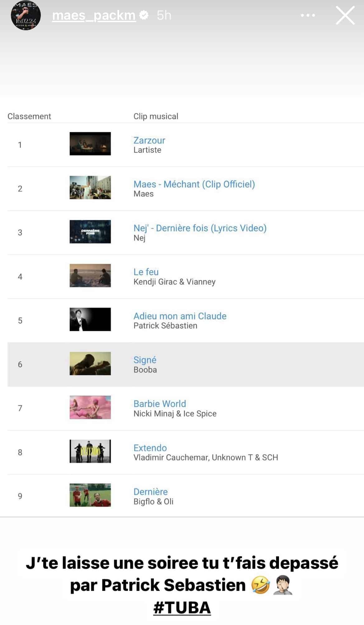Screen dimensions: 364x625
Task: Click the Patrick Sébastien video thumbnail
Action: (x=90, y=320)
